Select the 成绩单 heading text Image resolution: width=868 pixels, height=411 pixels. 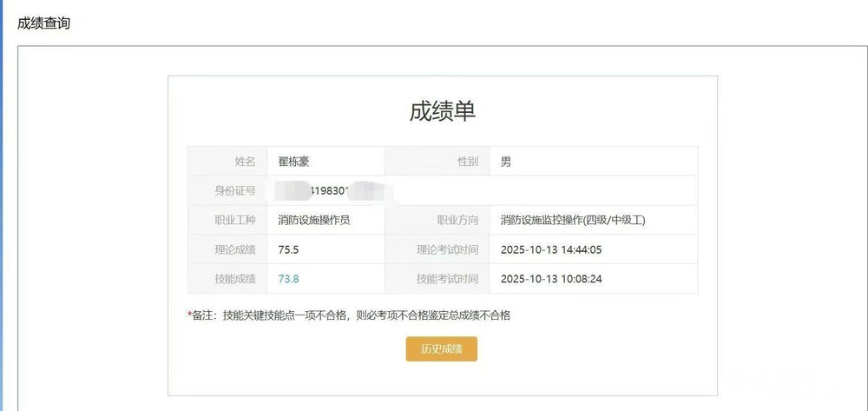(x=442, y=112)
